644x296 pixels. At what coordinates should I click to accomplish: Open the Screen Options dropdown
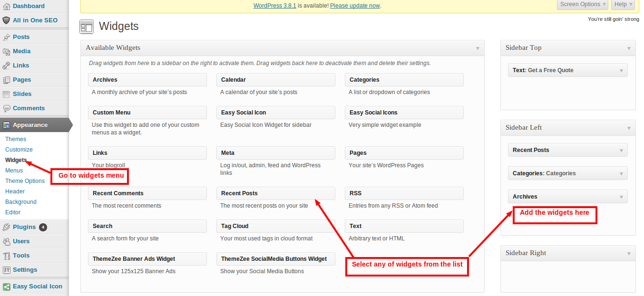tap(583, 4)
